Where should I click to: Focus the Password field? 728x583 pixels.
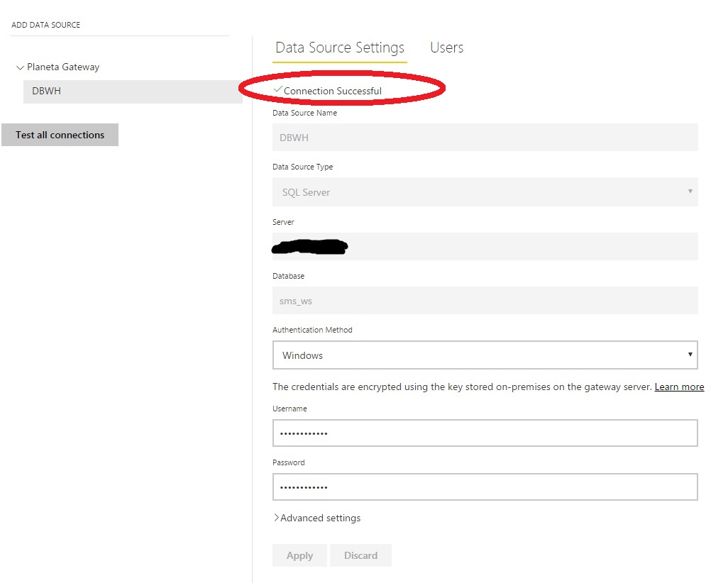coord(485,487)
